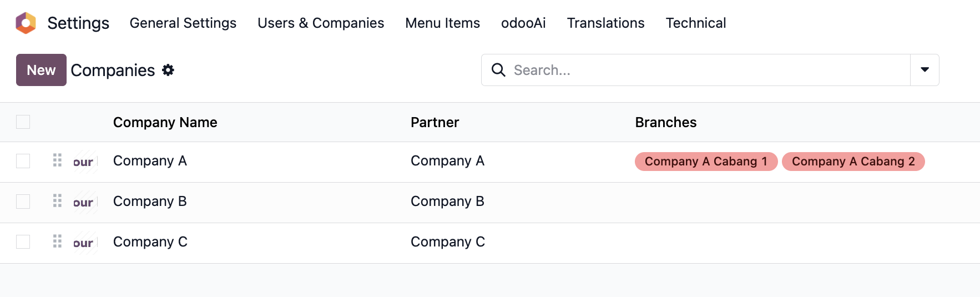Select the checkbox for Company C row
The image size is (980, 297).
pyautogui.click(x=23, y=242)
